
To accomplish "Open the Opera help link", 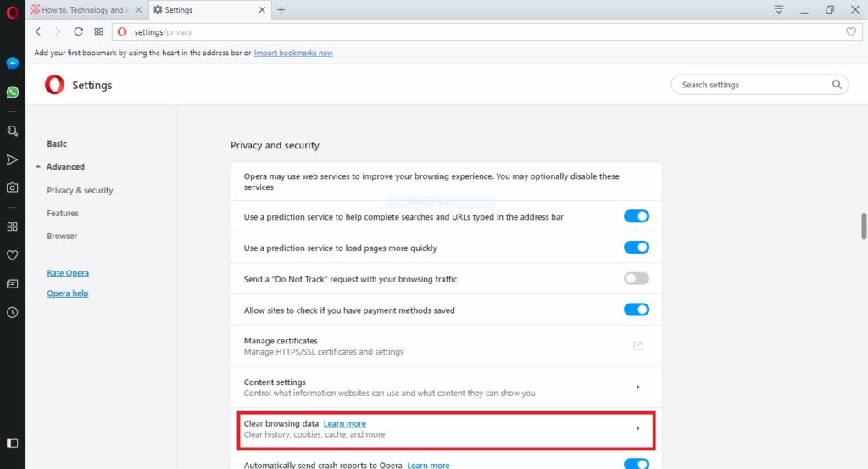I will 68,293.
